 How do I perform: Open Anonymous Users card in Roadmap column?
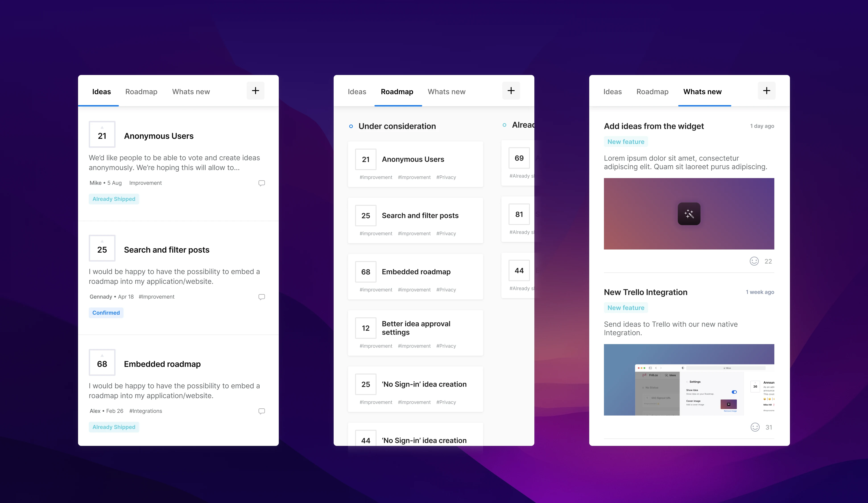(415, 164)
